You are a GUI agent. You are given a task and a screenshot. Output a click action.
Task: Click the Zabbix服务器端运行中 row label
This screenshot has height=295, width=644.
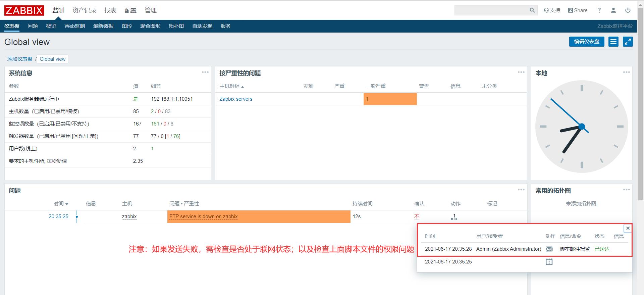tap(34, 99)
